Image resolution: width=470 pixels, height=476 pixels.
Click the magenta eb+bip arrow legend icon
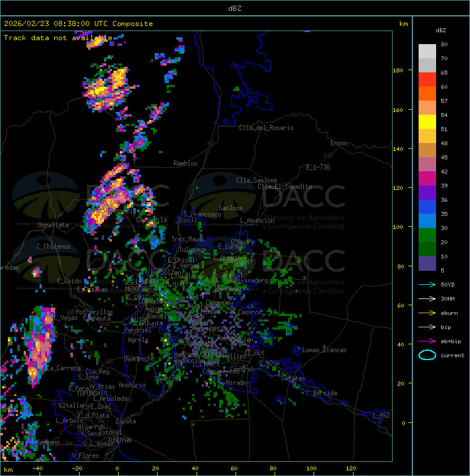(427, 341)
